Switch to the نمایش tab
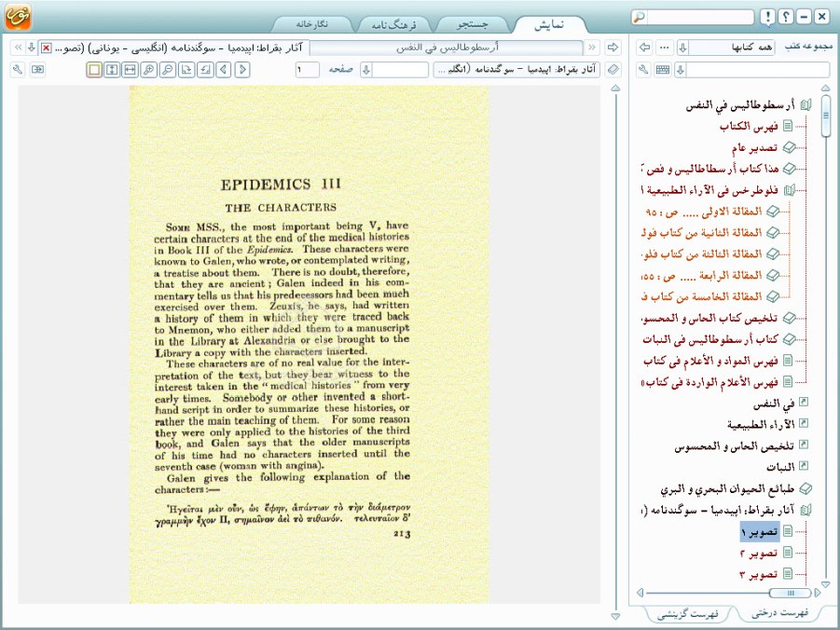Viewport: 840px width, 630px height. pyautogui.click(x=549, y=24)
